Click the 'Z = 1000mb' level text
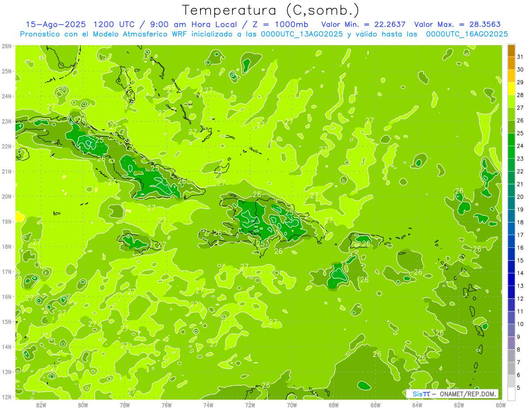Screen dimensions: 532x411 (280, 24)
